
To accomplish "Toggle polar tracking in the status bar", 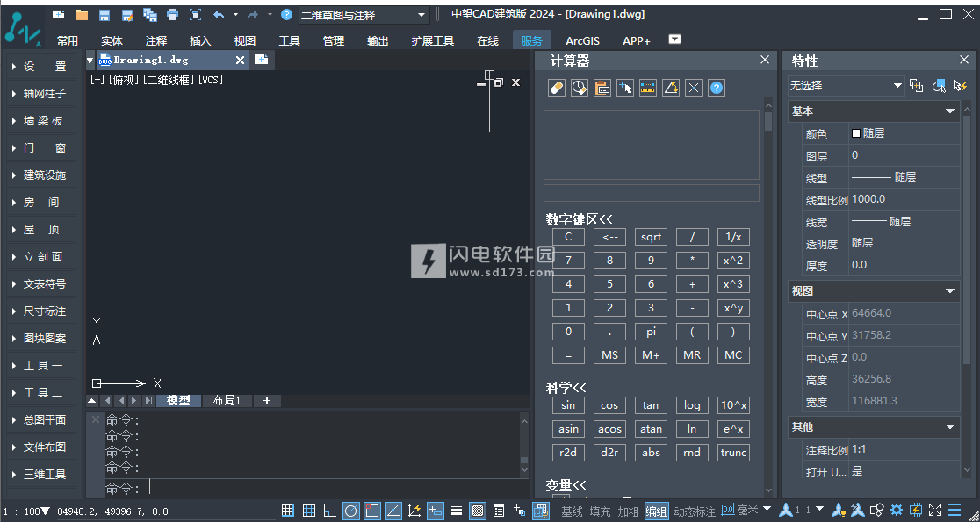I will pos(351,511).
